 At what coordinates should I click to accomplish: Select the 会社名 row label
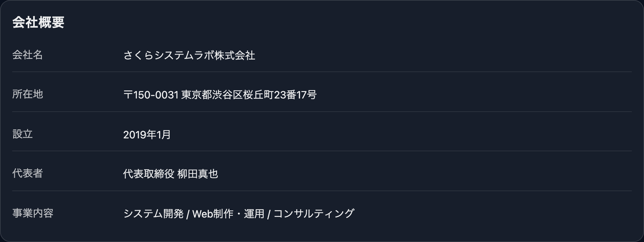click(x=27, y=55)
